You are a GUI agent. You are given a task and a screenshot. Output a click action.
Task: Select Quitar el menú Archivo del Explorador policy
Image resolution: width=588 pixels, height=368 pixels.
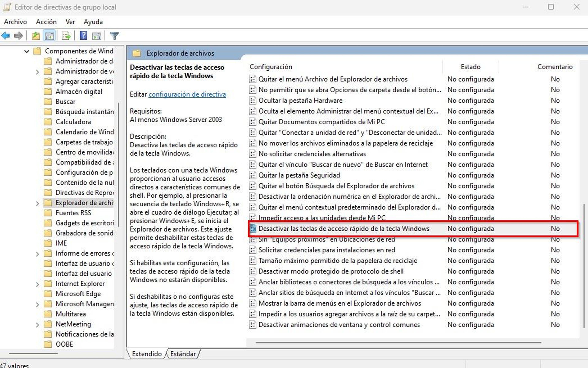[x=333, y=79]
